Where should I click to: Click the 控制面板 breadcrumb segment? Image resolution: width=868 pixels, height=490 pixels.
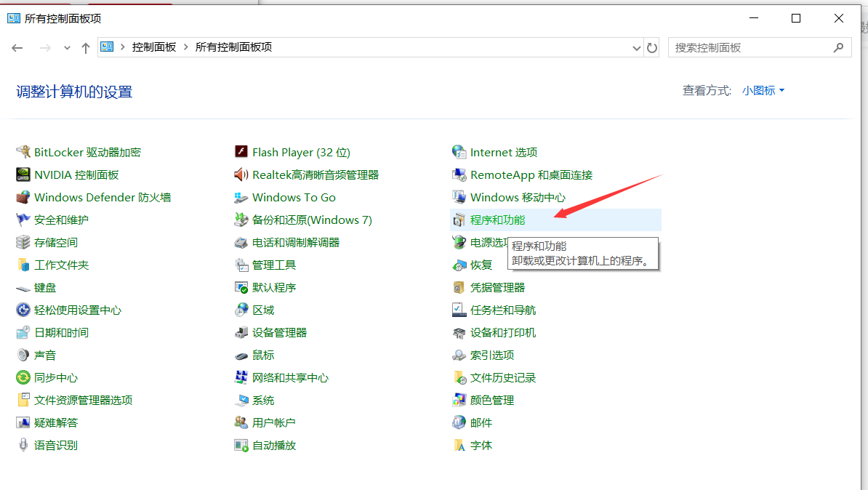(154, 47)
